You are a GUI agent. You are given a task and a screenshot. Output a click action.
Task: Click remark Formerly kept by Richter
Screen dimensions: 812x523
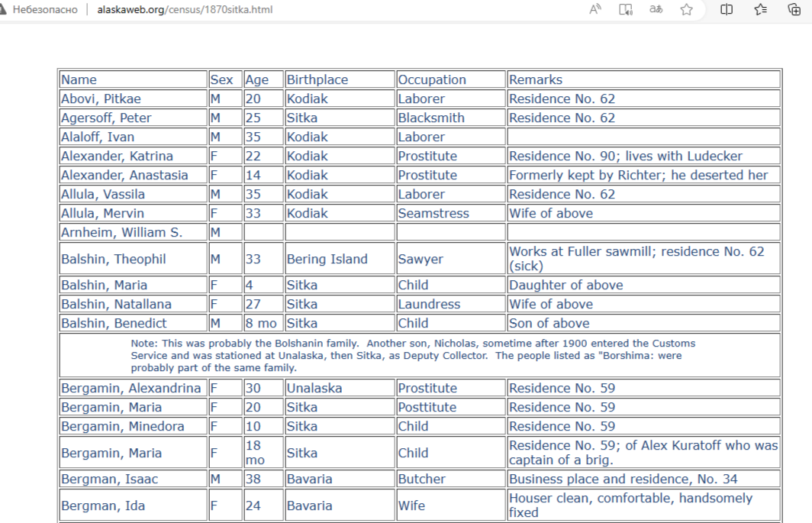click(x=643, y=175)
